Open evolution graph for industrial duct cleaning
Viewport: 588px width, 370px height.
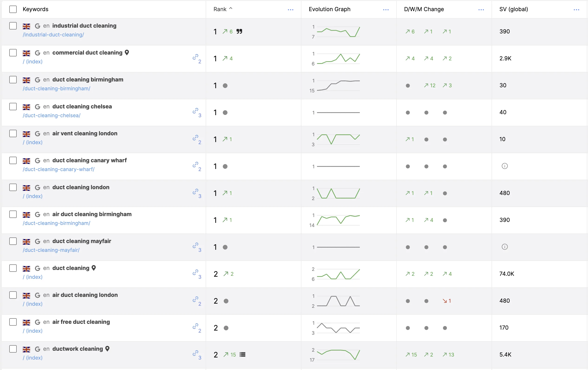pyautogui.click(x=338, y=32)
